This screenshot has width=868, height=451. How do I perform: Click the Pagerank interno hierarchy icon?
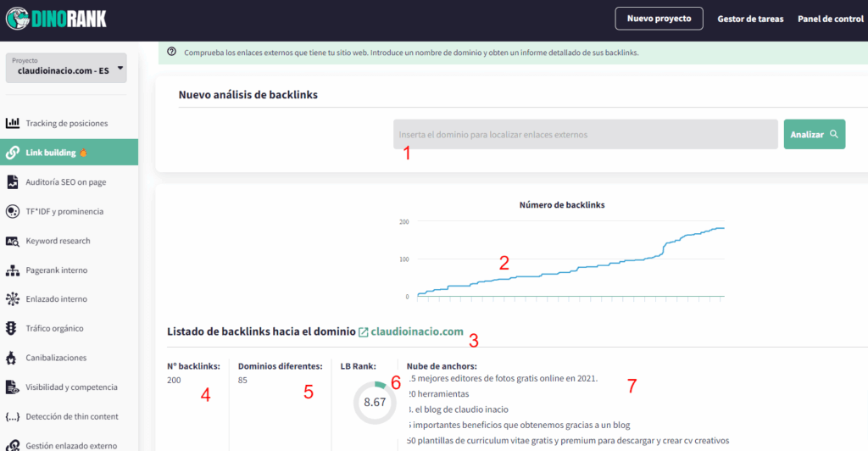(12, 270)
